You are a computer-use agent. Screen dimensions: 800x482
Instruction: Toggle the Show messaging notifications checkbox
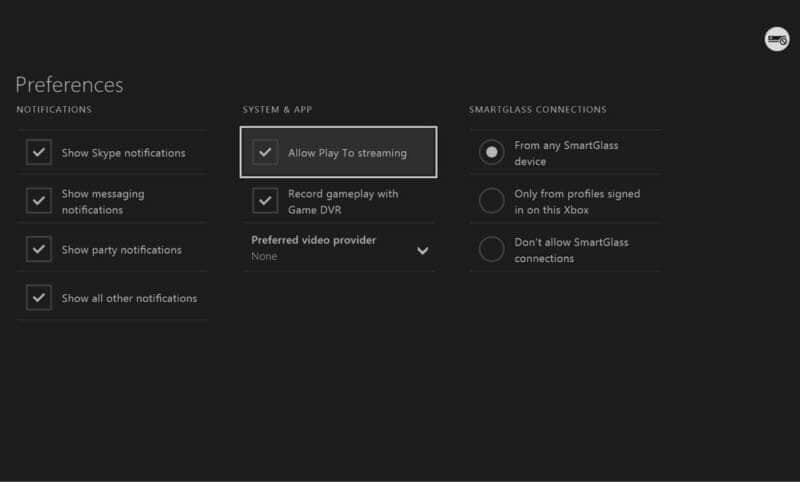(39, 201)
